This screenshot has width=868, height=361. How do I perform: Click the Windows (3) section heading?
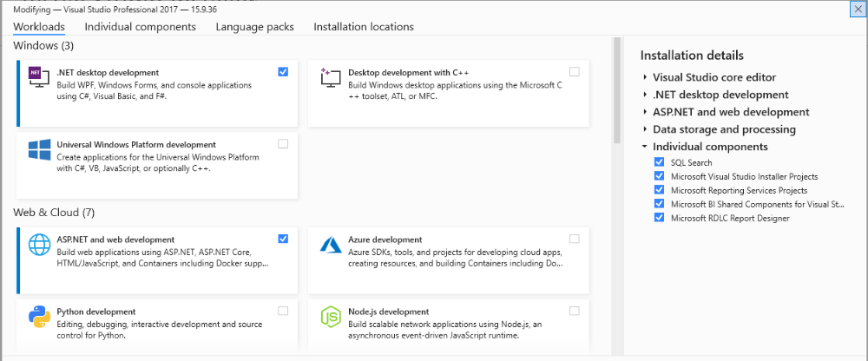tap(43, 45)
